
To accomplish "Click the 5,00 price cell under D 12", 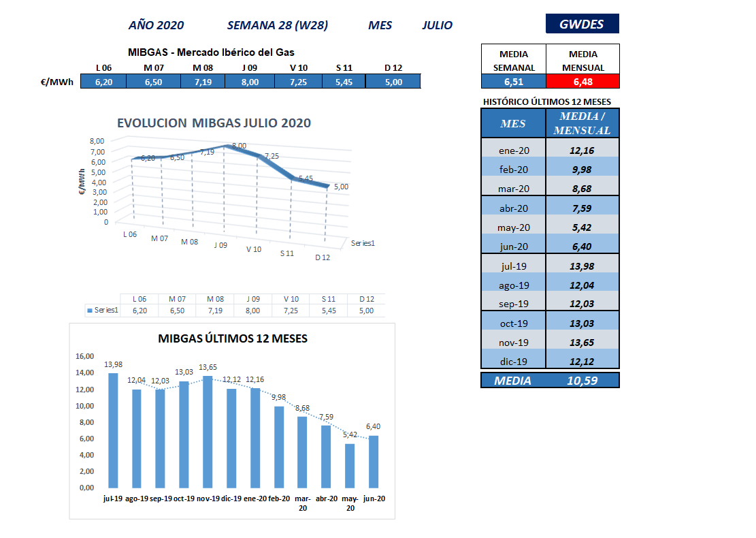I will point(393,82).
